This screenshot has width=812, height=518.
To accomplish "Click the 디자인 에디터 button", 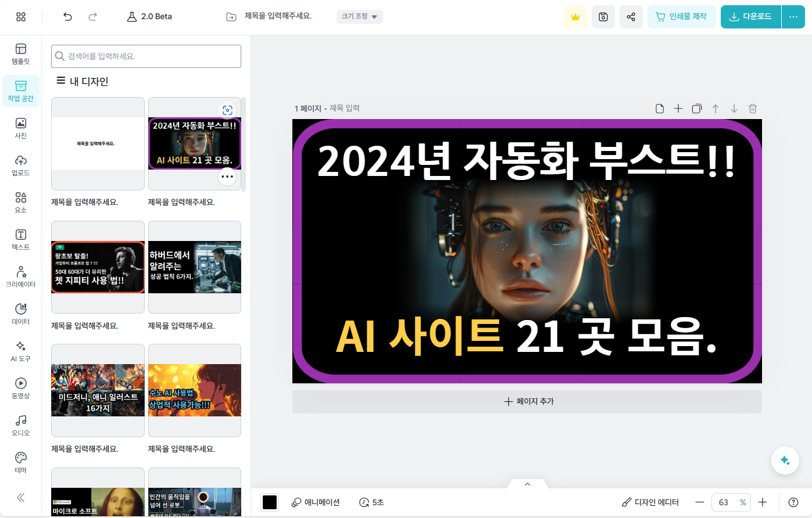I will pos(650,502).
